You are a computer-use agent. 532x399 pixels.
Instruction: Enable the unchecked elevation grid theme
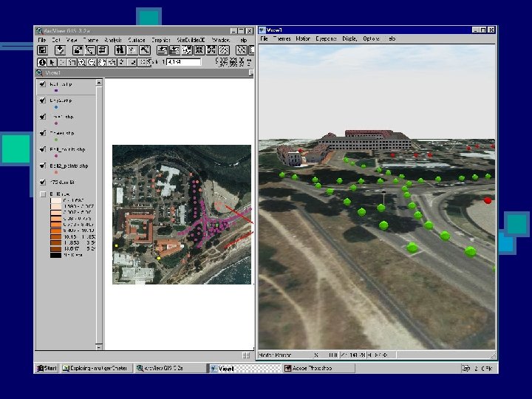coord(43,194)
